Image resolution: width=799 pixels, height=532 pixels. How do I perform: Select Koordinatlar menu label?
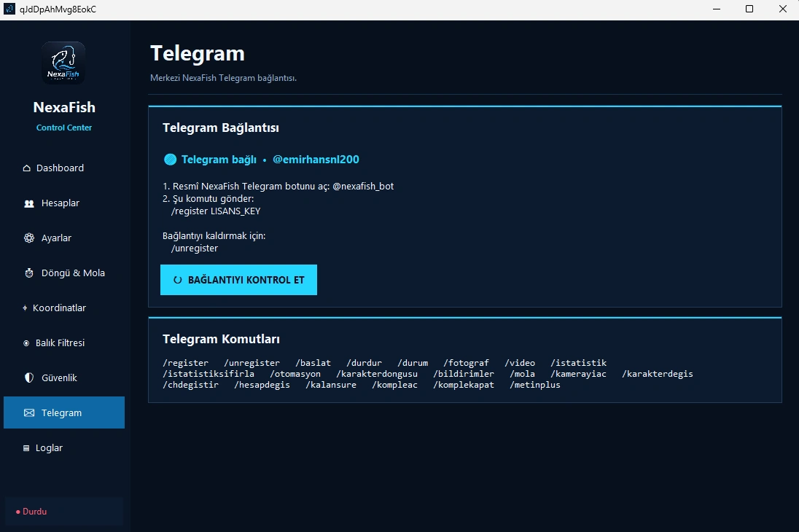(x=59, y=308)
